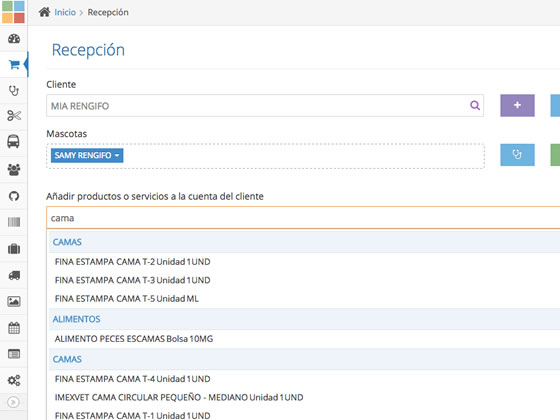Open the dashboard gauge icon in sidebar
Image resolution: width=560 pixels, height=420 pixels.
(x=14, y=39)
